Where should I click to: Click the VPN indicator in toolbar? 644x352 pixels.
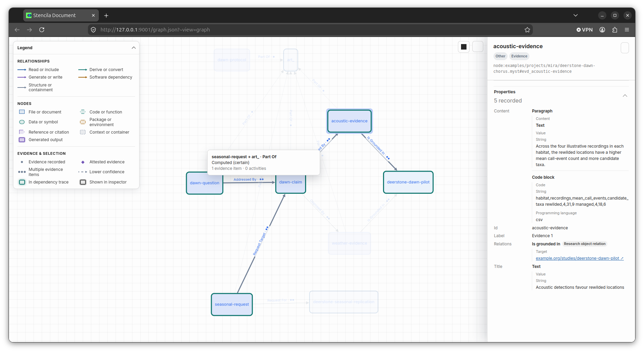584,30
